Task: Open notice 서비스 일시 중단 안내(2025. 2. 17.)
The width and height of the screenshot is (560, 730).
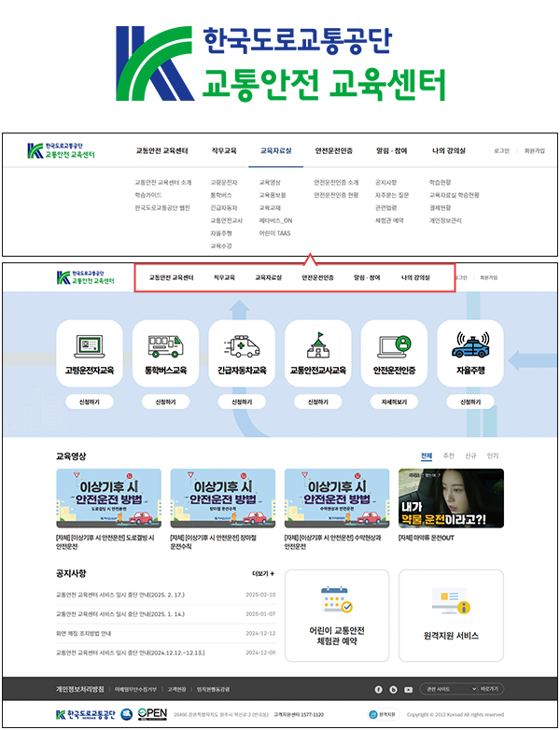Action: 120,595
